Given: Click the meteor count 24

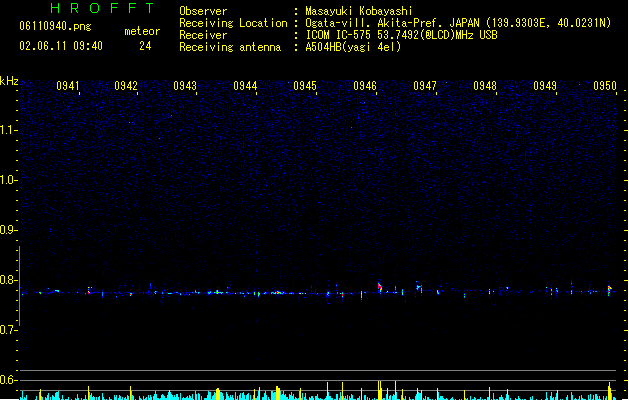Looking at the screenshot, I should [145, 46].
